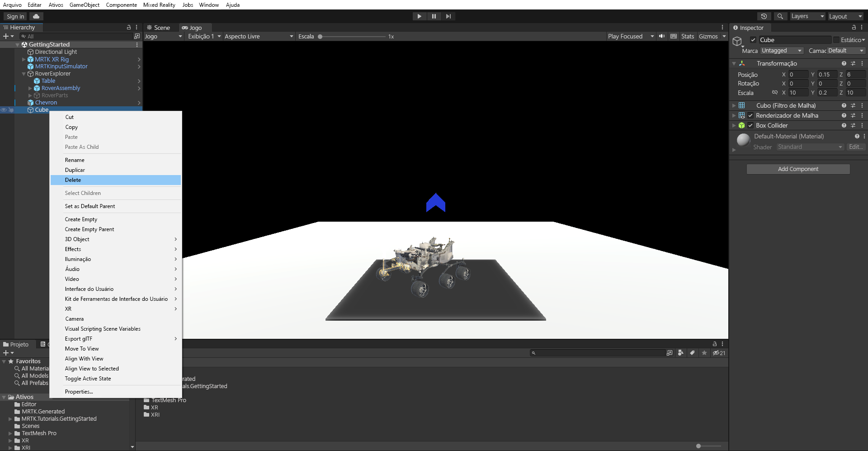Open the Transformação help reference icon
The image size is (868, 451).
[844, 63]
